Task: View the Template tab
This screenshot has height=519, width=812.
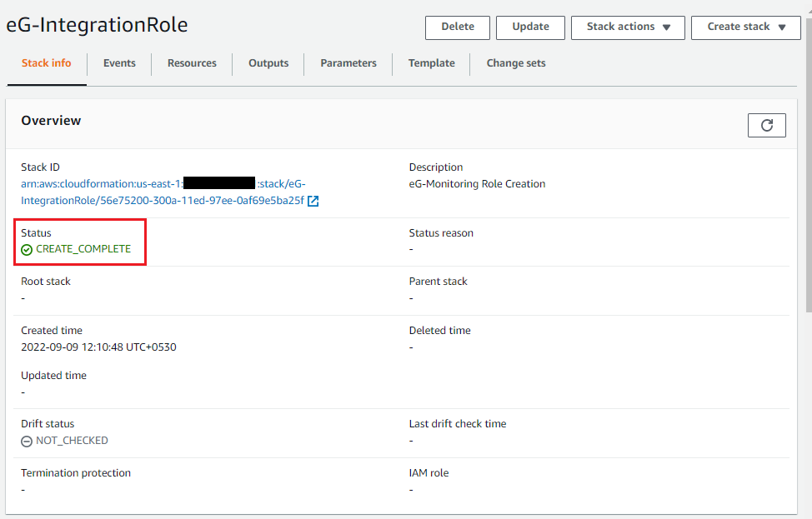Action: (x=431, y=63)
